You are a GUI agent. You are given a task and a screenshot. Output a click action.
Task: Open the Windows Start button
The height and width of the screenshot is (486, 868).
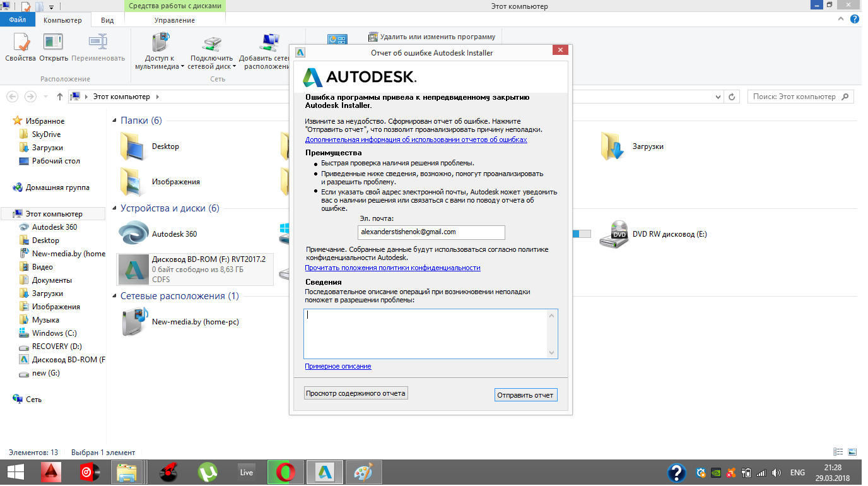tap(15, 471)
